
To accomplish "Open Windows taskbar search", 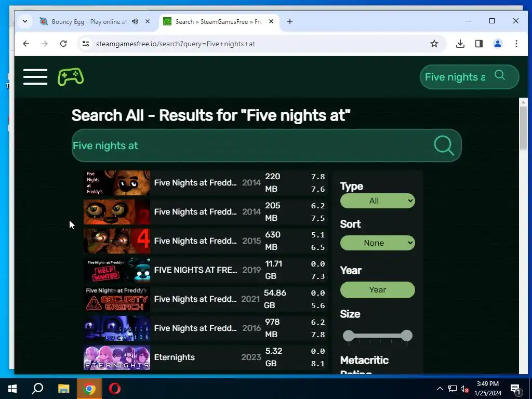I will [x=37, y=389].
